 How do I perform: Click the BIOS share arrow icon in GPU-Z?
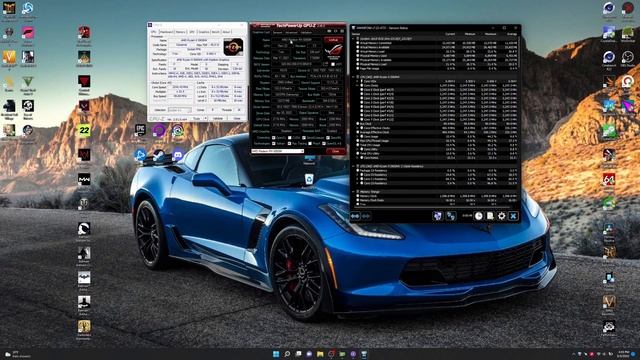tap(325, 63)
